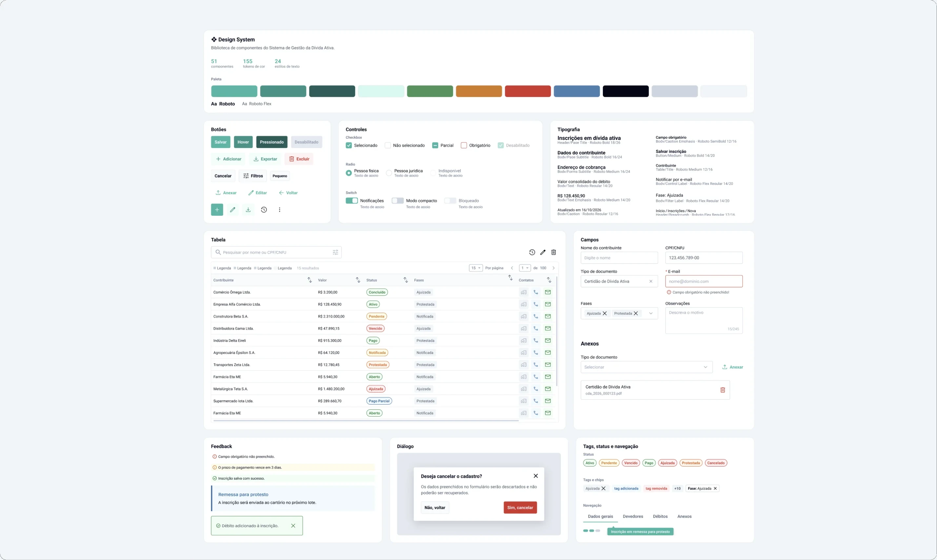Switch to the Devedores tab
This screenshot has height=560, width=937.
633,517
